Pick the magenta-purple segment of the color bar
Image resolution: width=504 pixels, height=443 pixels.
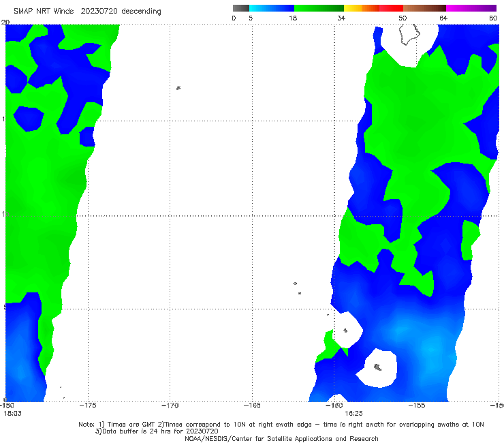point(471,8)
